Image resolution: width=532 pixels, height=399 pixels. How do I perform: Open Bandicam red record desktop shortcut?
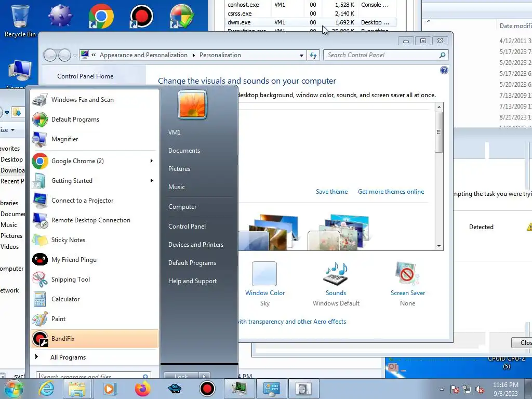pyautogui.click(x=141, y=16)
